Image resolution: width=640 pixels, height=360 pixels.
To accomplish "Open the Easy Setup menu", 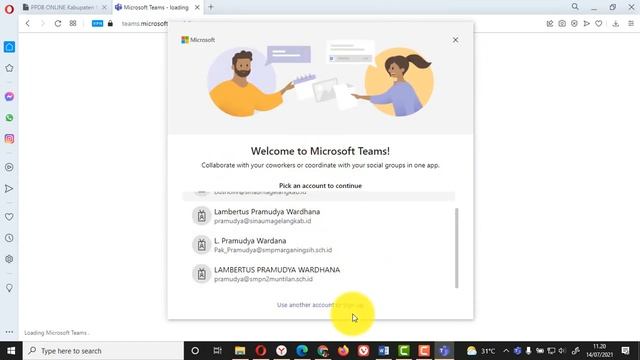I will pos(631,24).
